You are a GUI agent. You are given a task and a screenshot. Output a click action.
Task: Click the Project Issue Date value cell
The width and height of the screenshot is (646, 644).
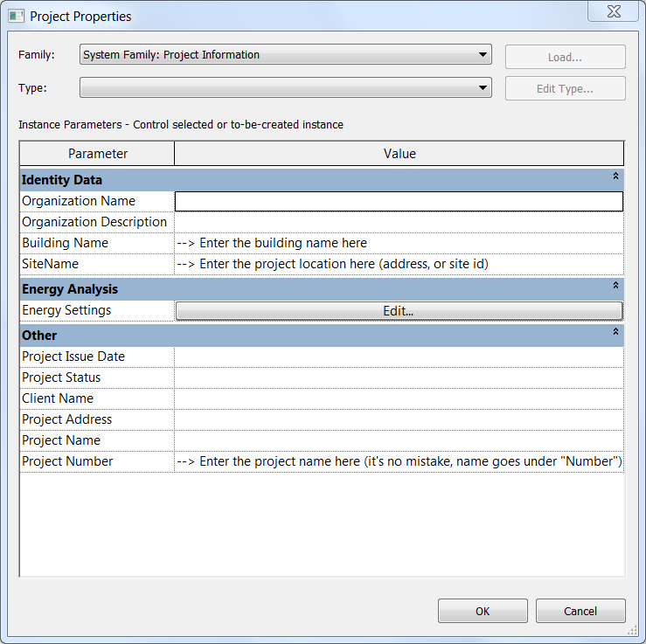[x=399, y=357]
